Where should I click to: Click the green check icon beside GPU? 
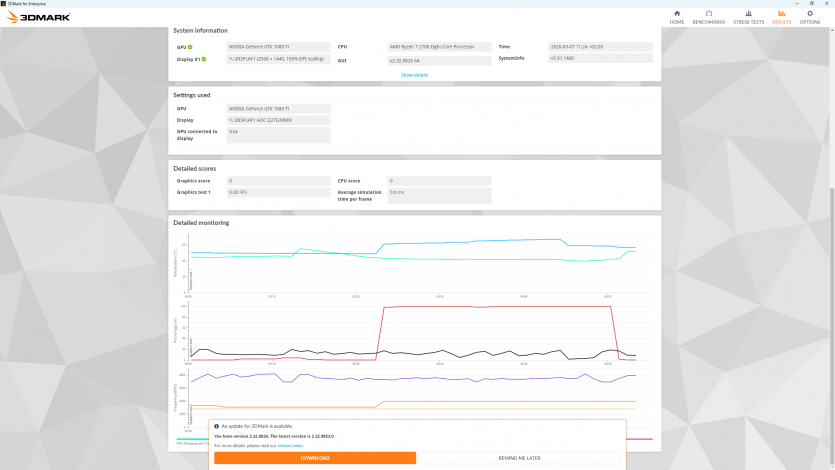(x=190, y=47)
